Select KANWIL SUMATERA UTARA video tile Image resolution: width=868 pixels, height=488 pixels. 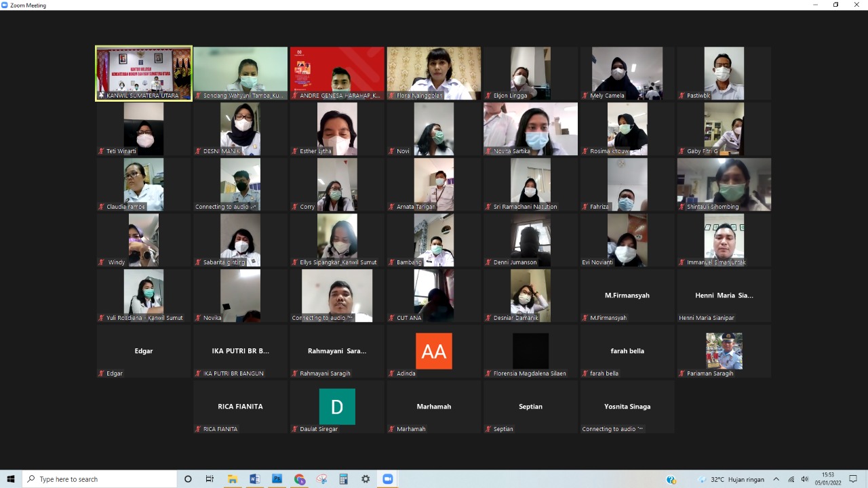tap(144, 73)
